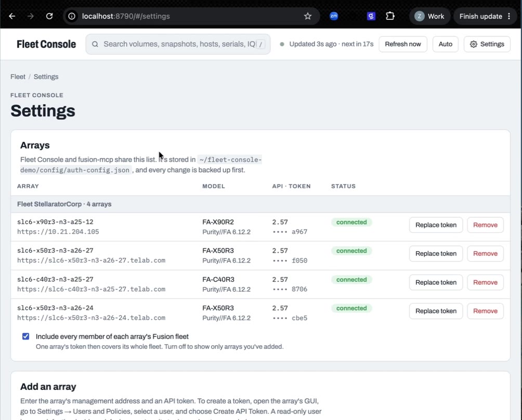
Task: Go back with browser back arrow
Action: tap(12, 16)
